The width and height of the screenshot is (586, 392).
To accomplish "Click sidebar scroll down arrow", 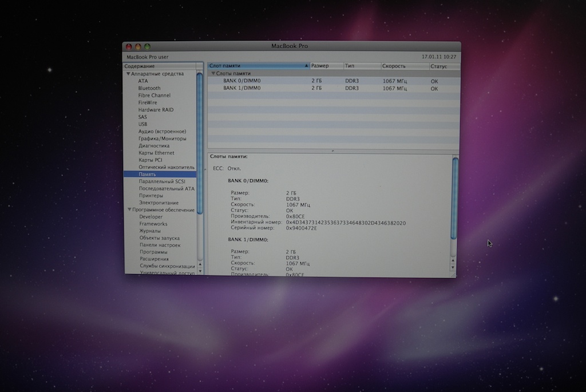I will [x=200, y=271].
